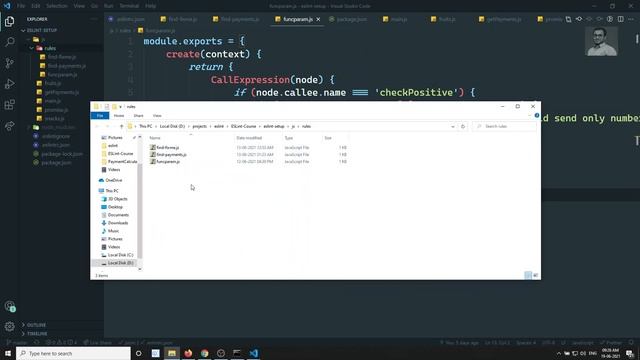Open package-lock.json in the explorer tree
This screenshot has width=640, height=360.
pyautogui.click(x=62, y=154)
